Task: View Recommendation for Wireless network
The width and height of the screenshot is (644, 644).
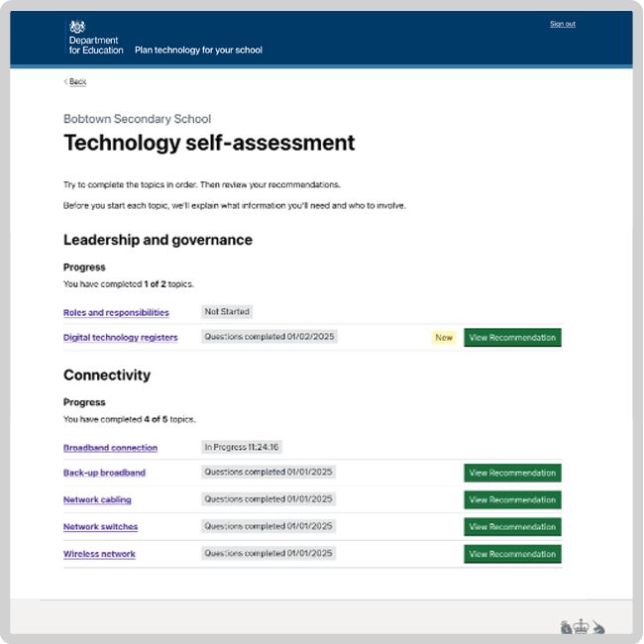Action: tap(512, 554)
